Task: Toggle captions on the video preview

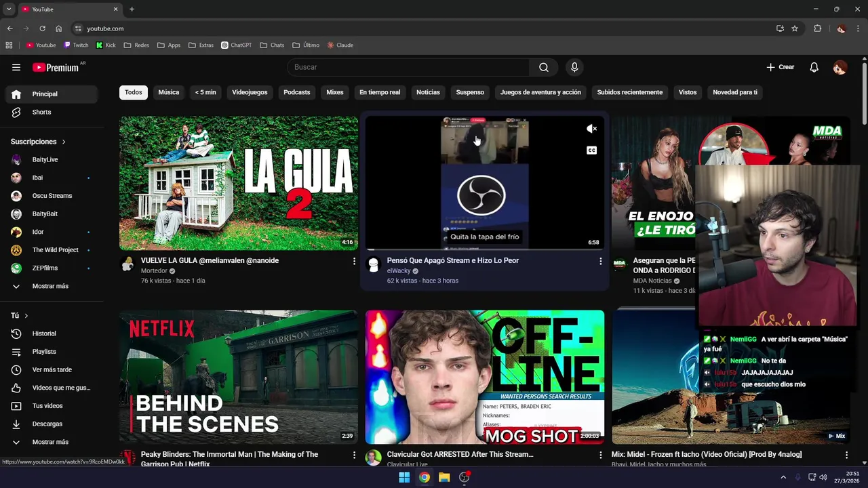Action: [x=591, y=150]
